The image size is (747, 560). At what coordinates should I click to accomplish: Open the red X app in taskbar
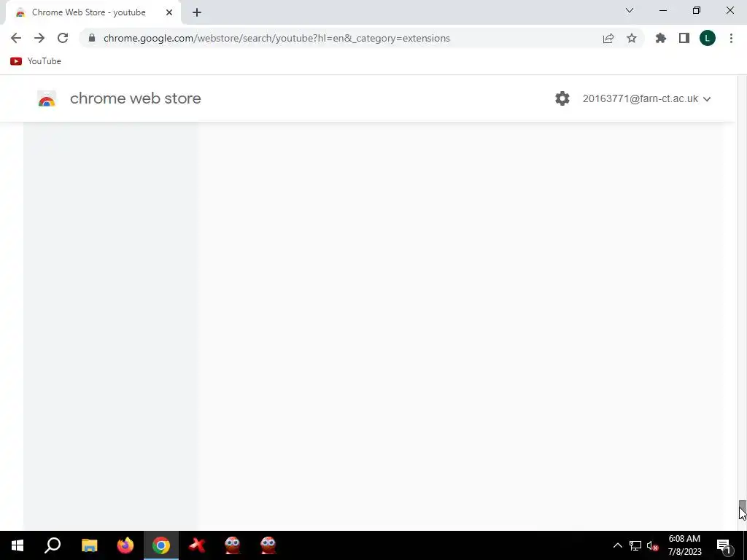pyautogui.click(x=197, y=545)
